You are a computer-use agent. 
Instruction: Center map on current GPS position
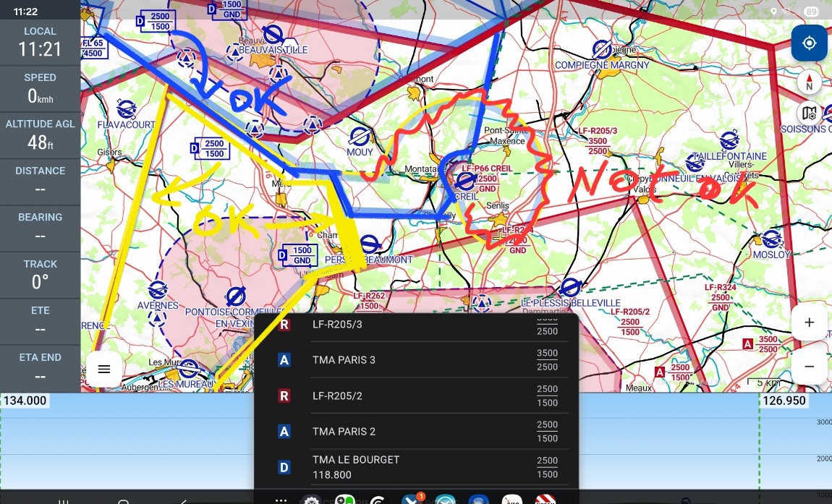pos(809,43)
